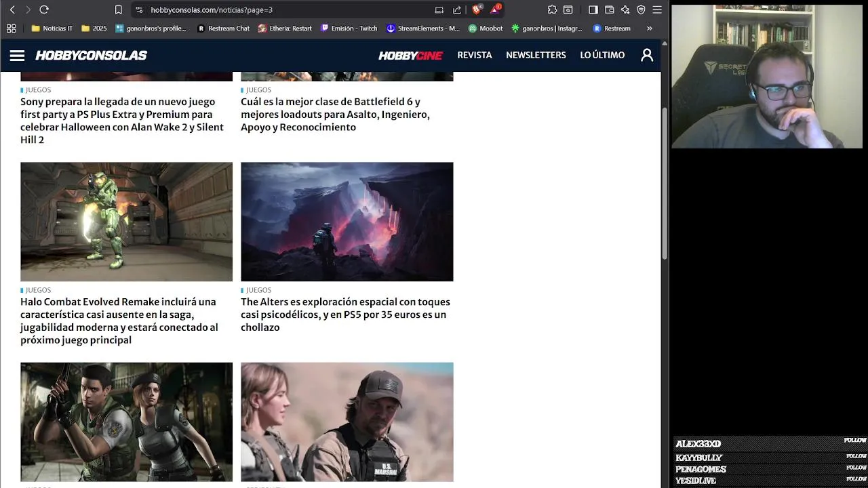Screen dimensions: 868x488
Task: Click the scrollbar up arrow
Action: (x=665, y=43)
